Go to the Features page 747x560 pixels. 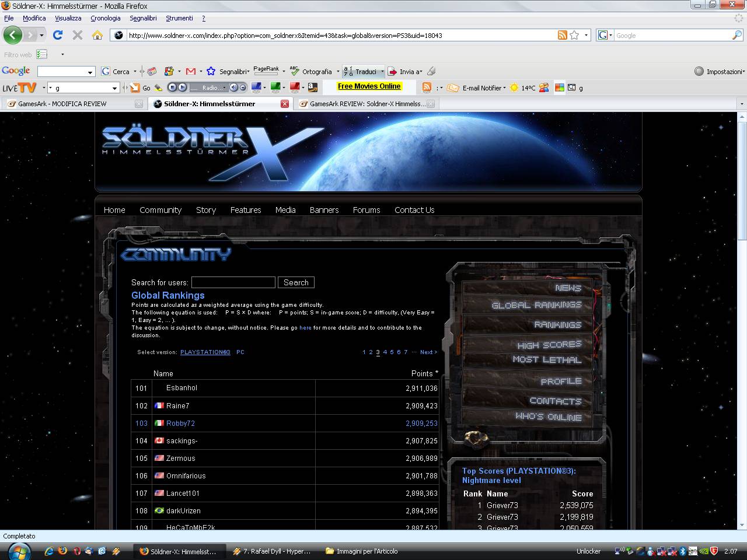[x=246, y=210]
